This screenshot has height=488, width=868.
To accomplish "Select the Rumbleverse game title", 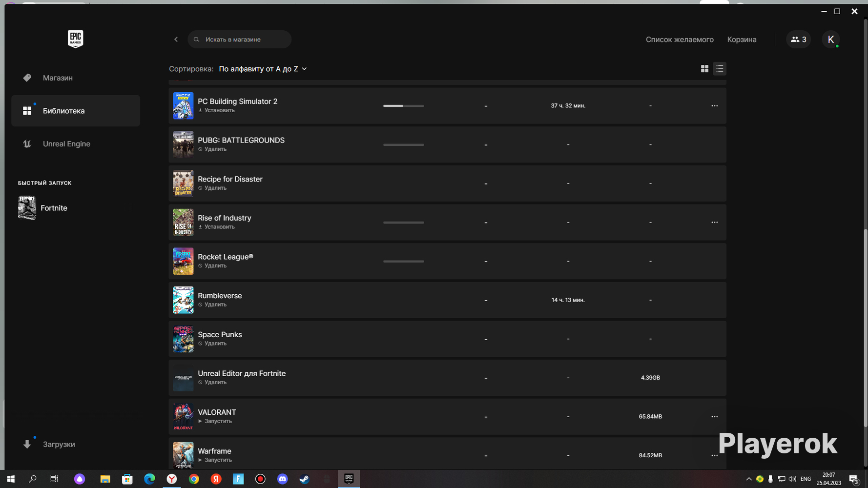I will [x=220, y=296].
